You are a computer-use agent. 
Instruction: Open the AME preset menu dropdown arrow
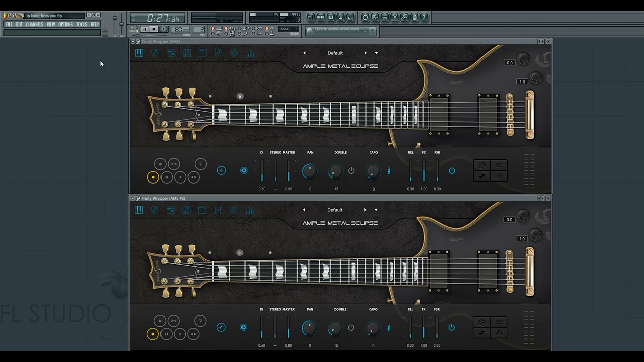(376, 53)
